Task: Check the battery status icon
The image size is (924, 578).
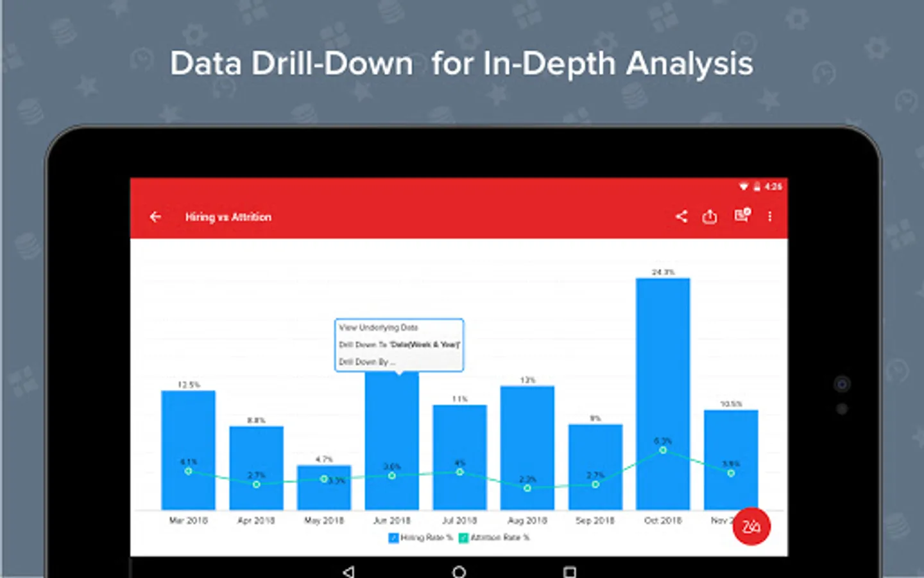Action: (757, 187)
